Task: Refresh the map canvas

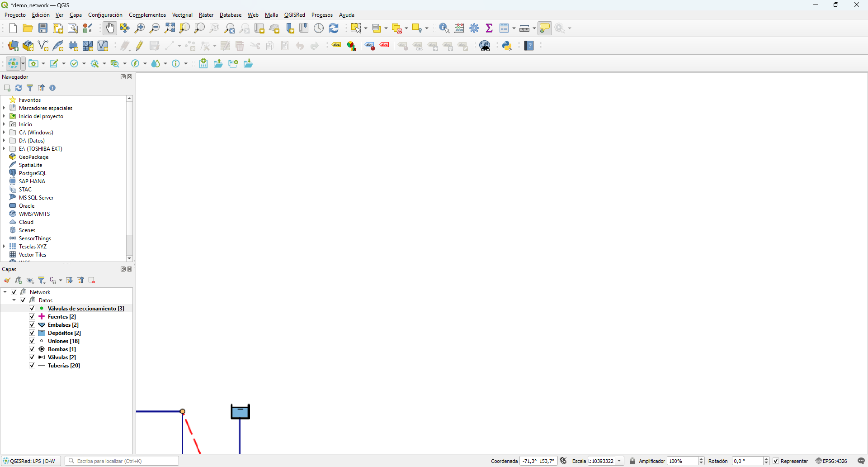Action: [334, 28]
